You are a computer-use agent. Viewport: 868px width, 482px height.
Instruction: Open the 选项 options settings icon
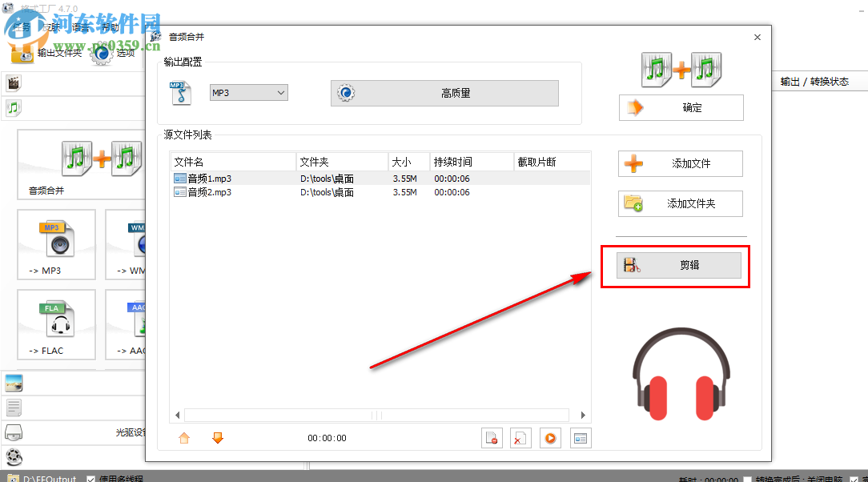[x=101, y=54]
